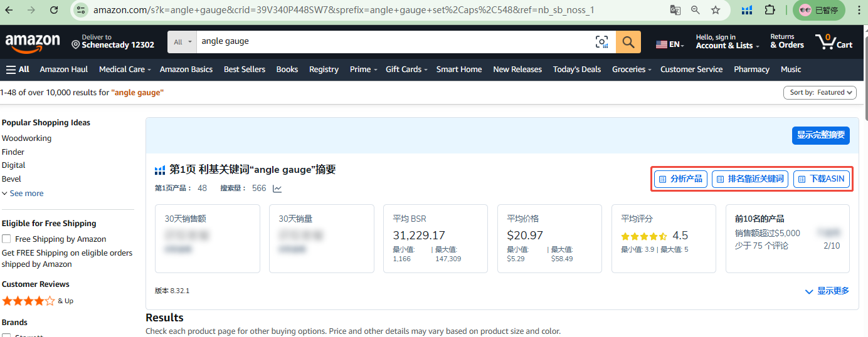Open the camera visual search icon

click(601, 42)
